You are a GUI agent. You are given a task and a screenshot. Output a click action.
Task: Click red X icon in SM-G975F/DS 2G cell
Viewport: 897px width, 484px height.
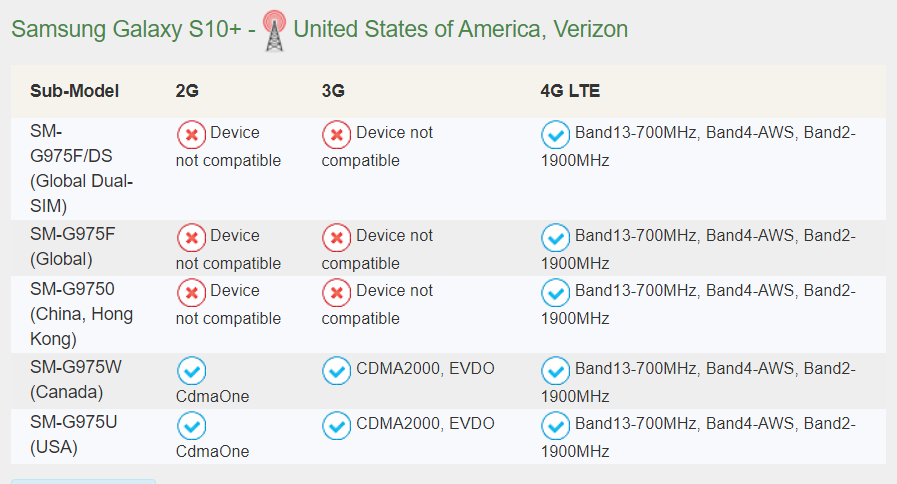coord(192,135)
